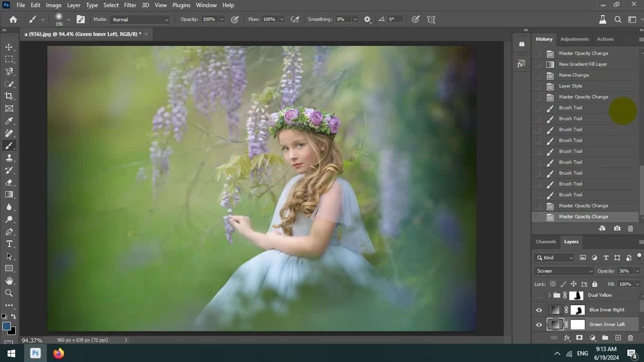
Task: Select the New Gradient Fill Layer history state
Action: click(583, 64)
